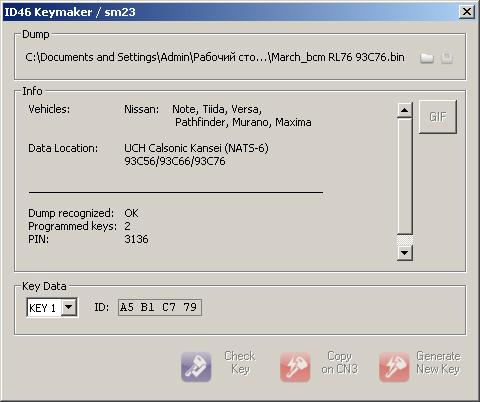
Task: Click the Info panel scroll up arrow
Action: tap(405, 110)
